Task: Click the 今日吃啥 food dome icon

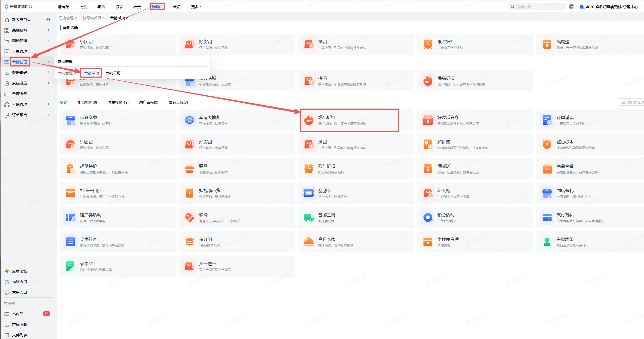Action: (309, 242)
